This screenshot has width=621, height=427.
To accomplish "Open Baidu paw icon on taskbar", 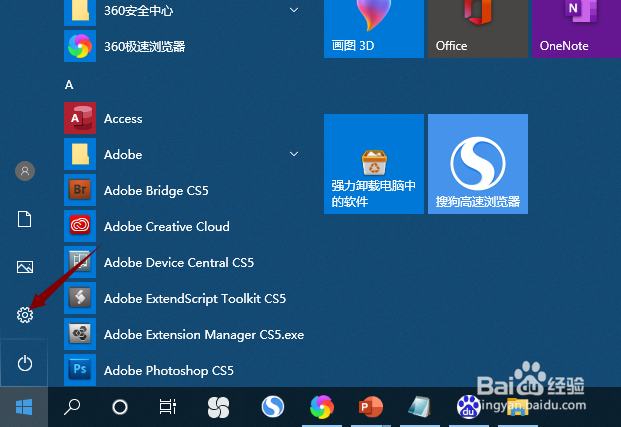I will 469,407.
